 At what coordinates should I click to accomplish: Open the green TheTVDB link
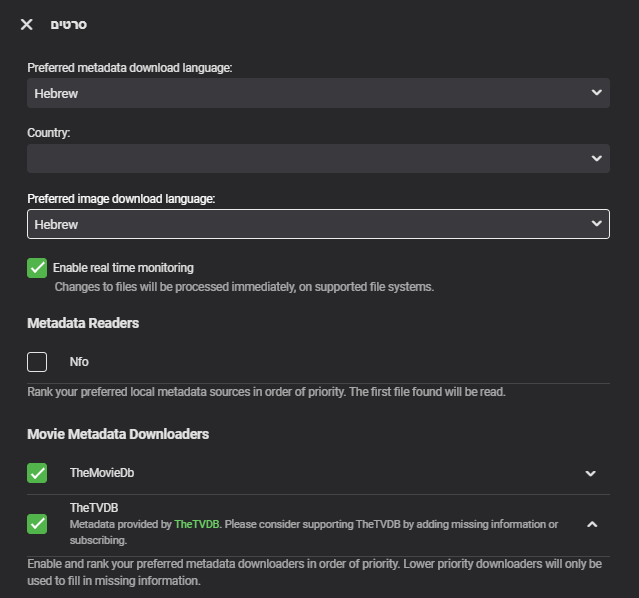pos(196,524)
